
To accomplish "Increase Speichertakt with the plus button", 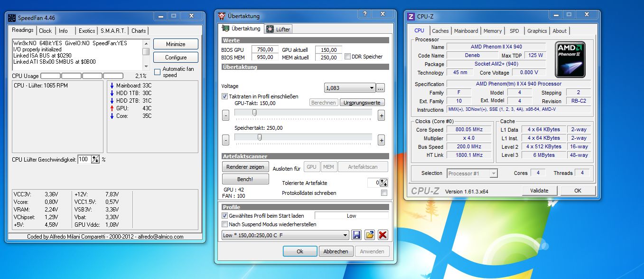I will point(381,140).
